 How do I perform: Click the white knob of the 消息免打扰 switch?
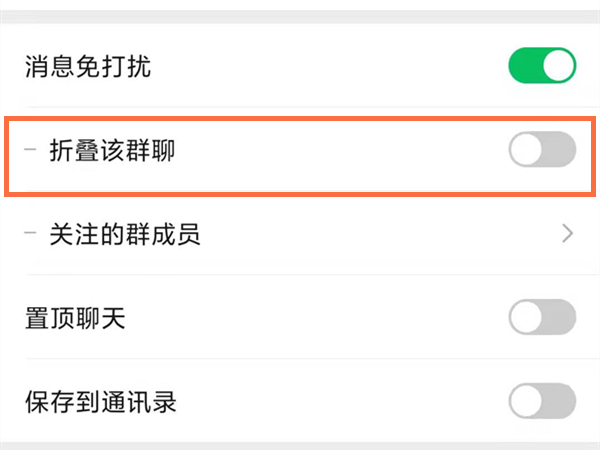tap(559, 67)
